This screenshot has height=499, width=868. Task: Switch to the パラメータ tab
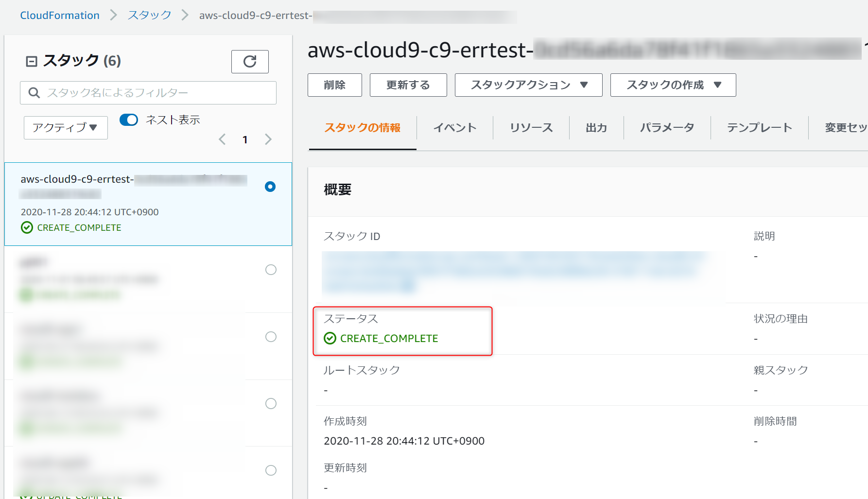click(667, 128)
